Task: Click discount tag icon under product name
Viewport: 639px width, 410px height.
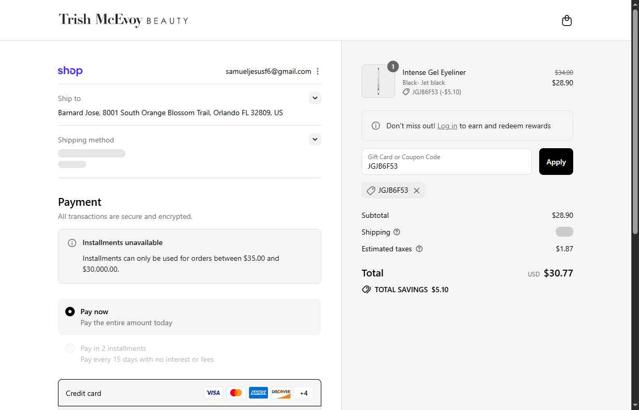Action: 406,92
